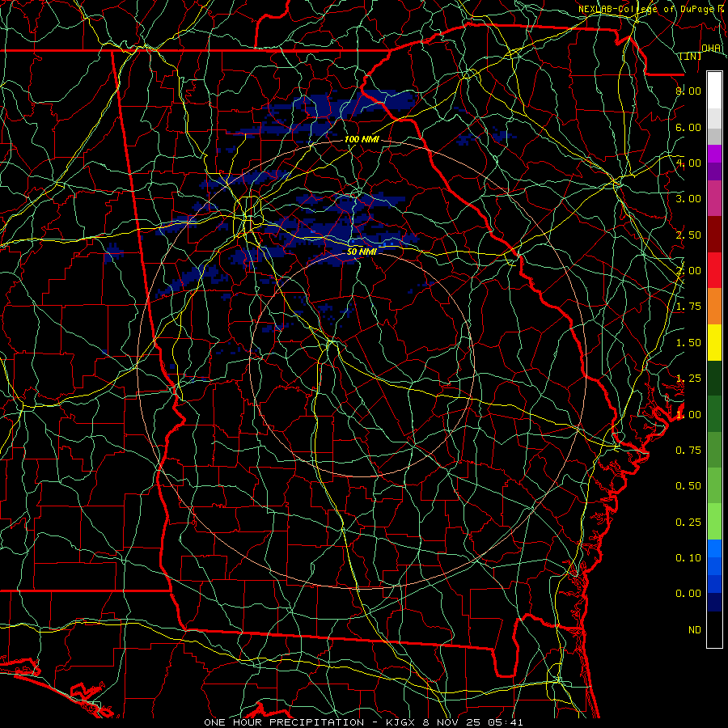
Task: Click the '0.10' legend value
Action: point(688,558)
